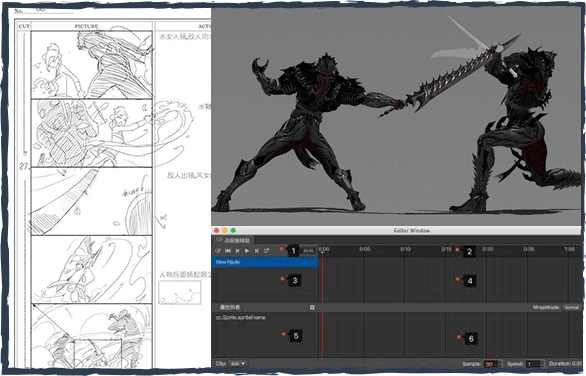
Task: Click the yellow minimize button of Editor Window
Action: click(225, 231)
